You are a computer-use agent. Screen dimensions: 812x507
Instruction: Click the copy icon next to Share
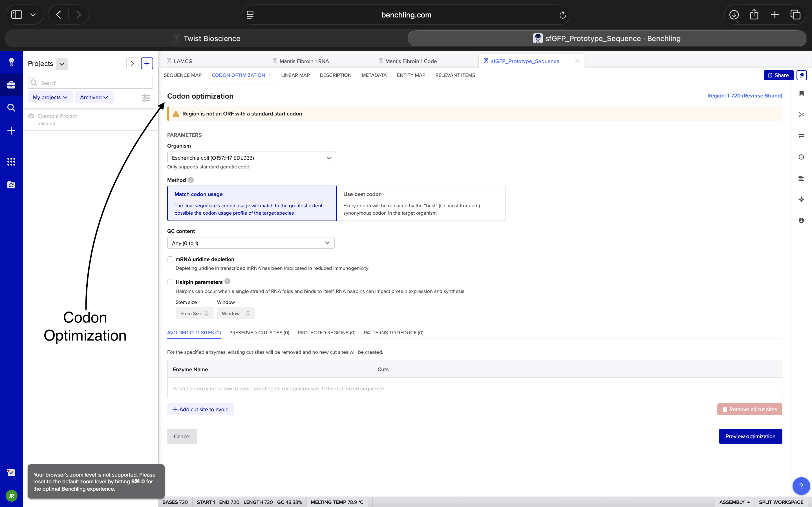(x=802, y=75)
